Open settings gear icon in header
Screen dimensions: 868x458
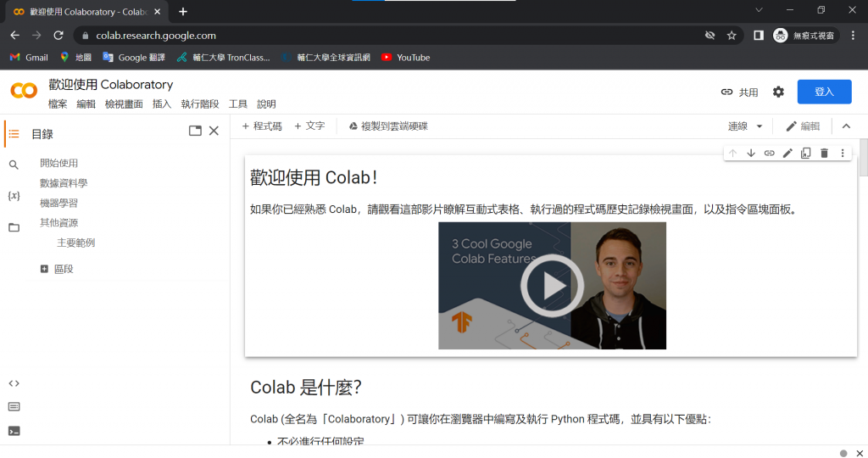tap(778, 92)
